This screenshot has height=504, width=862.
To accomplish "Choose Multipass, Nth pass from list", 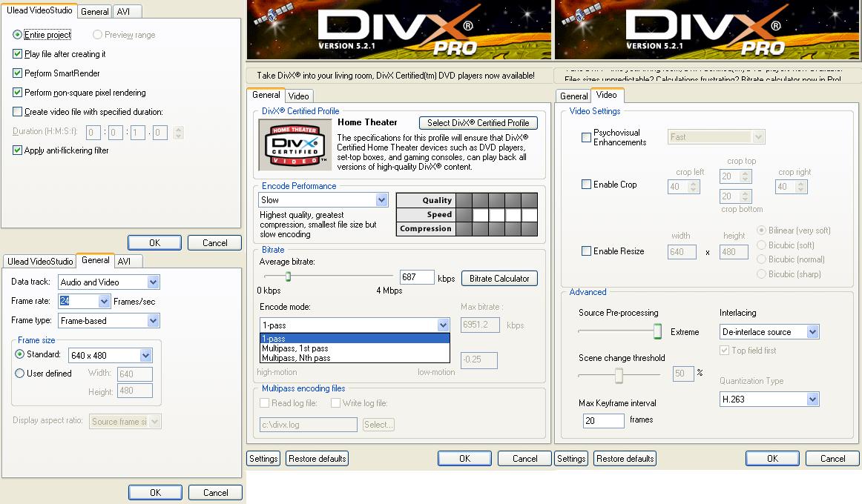I will point(355,358).
